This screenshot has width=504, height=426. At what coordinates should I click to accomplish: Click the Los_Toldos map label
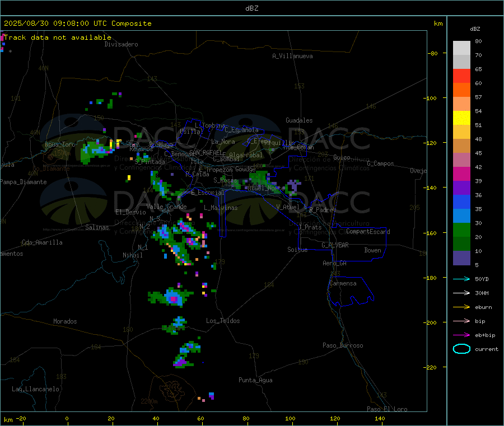223,321
